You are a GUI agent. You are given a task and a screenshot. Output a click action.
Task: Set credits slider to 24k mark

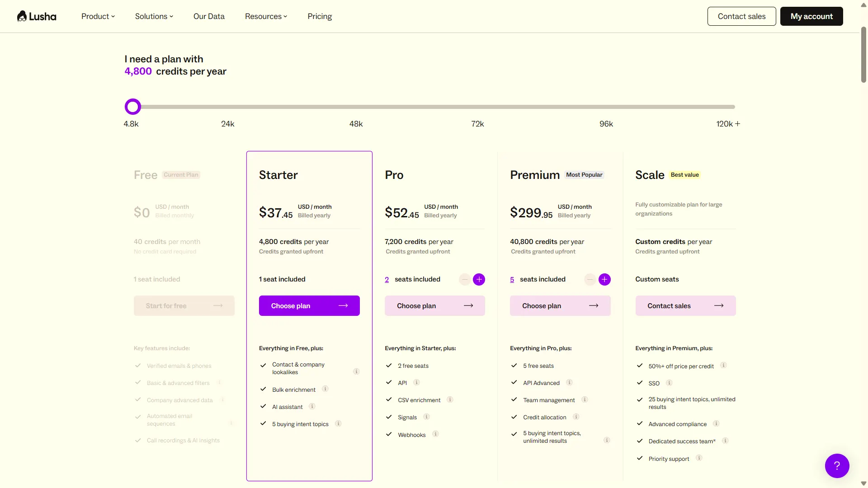(227, 124)
